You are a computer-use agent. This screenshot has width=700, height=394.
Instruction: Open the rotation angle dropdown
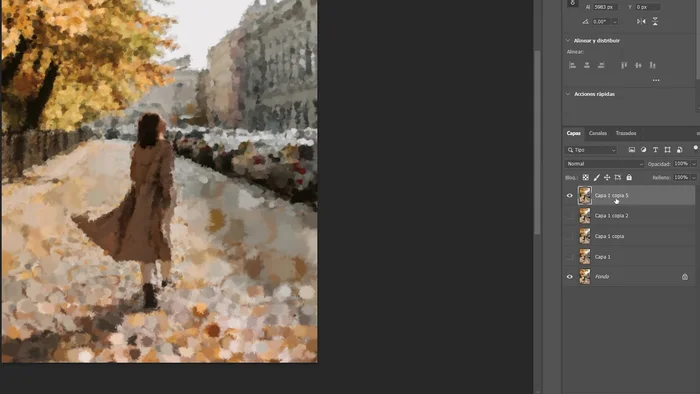[x=615, y=21]
